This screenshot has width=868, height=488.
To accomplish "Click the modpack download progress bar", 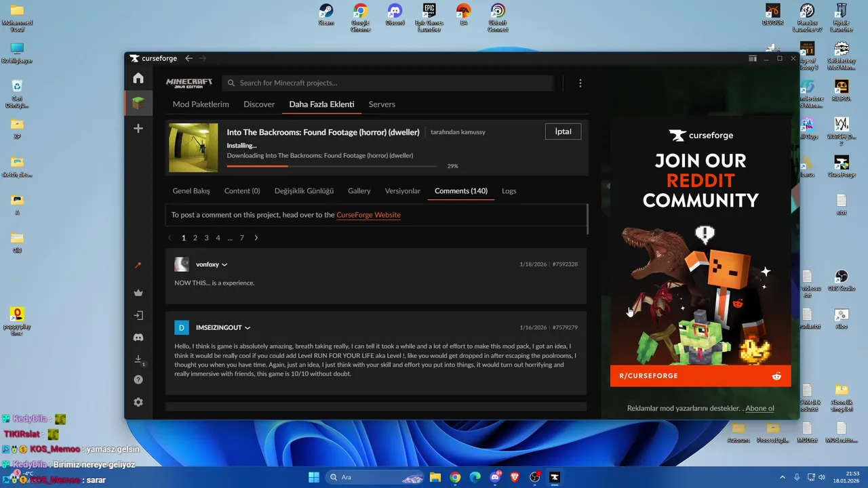I will (332, 166).
